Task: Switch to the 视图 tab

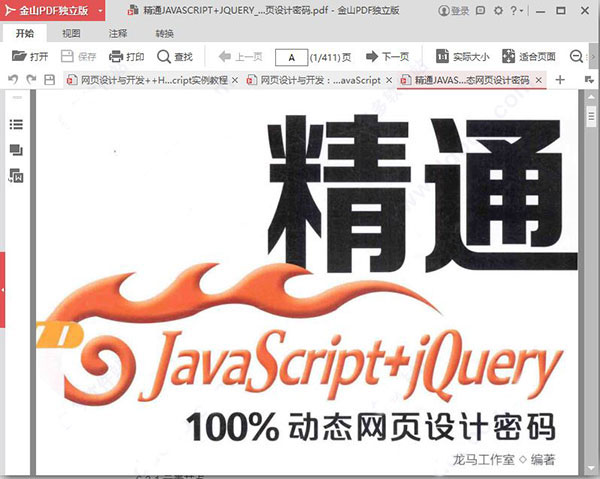Action: [x=71, y=34]
